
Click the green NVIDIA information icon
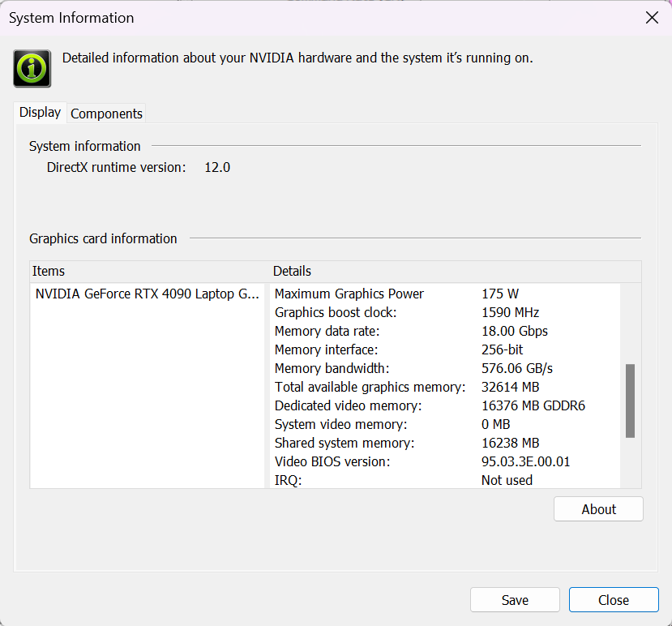tap(32, 68)
